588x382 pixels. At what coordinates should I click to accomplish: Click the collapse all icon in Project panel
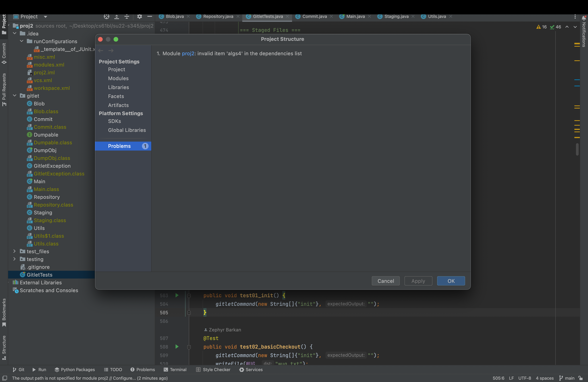(x=127, y=17)
